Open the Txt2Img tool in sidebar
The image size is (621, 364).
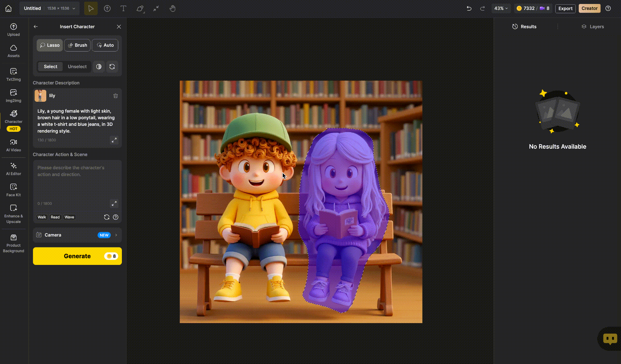click(x=13, y=74)
